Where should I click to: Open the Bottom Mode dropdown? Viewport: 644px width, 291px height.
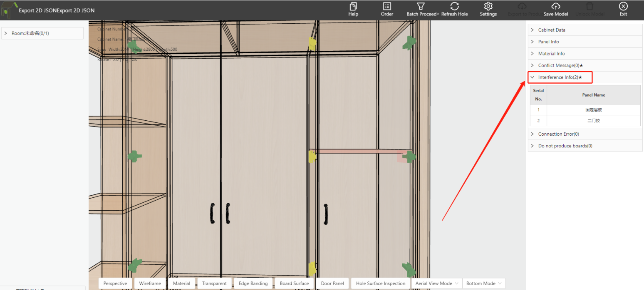pos(483,284)
